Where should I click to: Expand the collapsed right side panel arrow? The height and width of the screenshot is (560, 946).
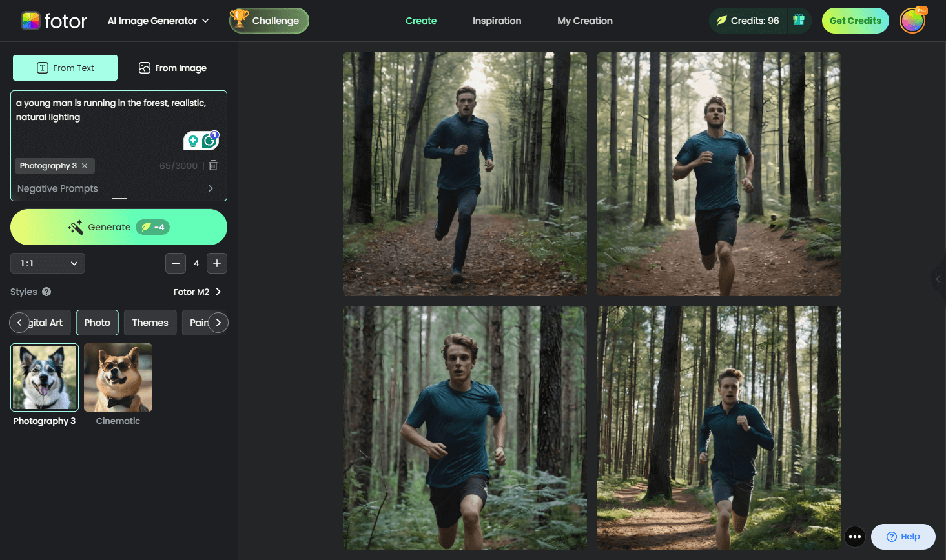939,279
